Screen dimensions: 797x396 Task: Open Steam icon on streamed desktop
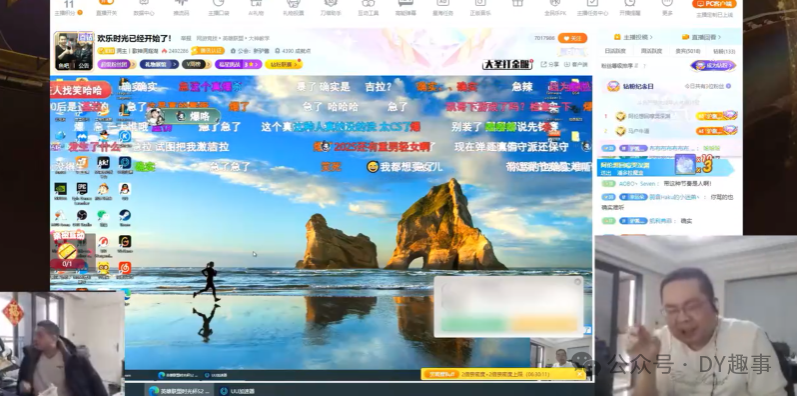(125, 217)
